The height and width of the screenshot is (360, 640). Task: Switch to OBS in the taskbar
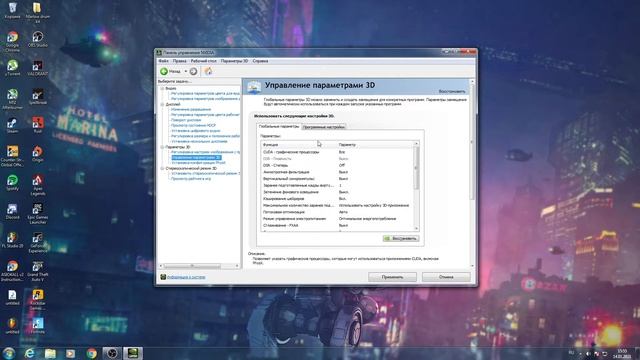tap(112, 353)
